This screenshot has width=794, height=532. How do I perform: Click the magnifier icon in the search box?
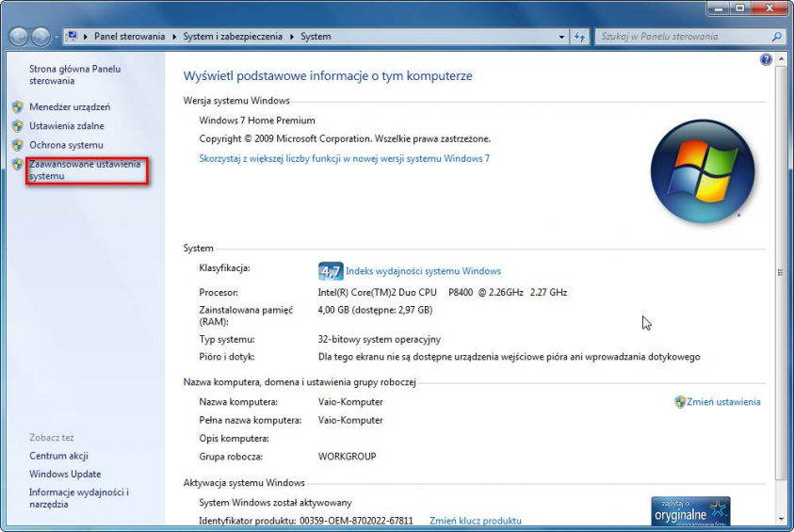[776, 37]
